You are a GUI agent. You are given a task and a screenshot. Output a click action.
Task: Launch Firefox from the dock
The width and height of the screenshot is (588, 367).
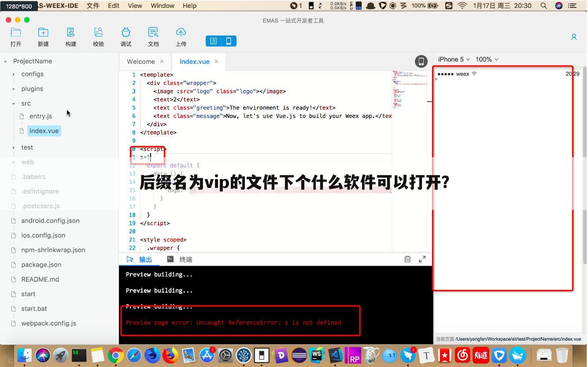170,355
